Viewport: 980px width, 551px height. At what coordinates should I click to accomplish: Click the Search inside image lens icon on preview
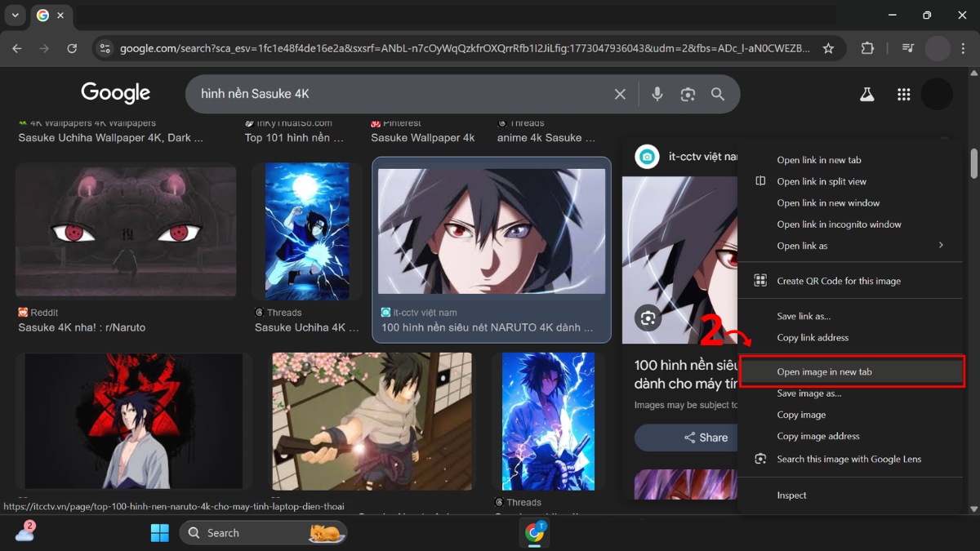pos(647,318)
